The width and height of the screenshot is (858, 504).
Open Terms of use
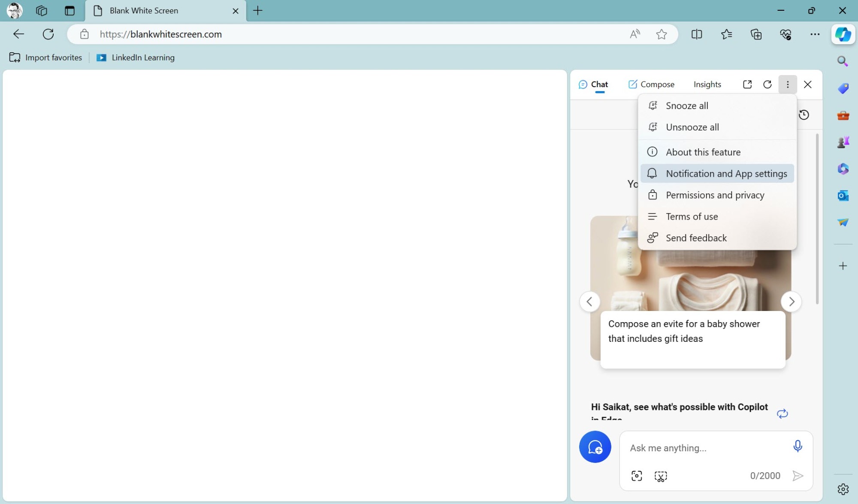coord(717,216)
